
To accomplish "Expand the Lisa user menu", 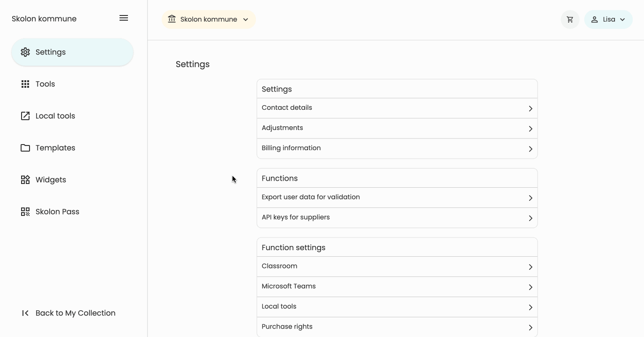I will [x=608, y=19].
